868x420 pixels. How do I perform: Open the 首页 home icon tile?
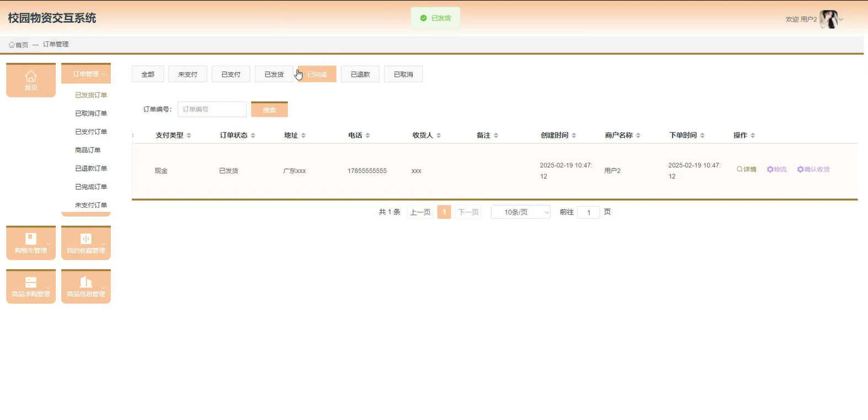point(31,80)
